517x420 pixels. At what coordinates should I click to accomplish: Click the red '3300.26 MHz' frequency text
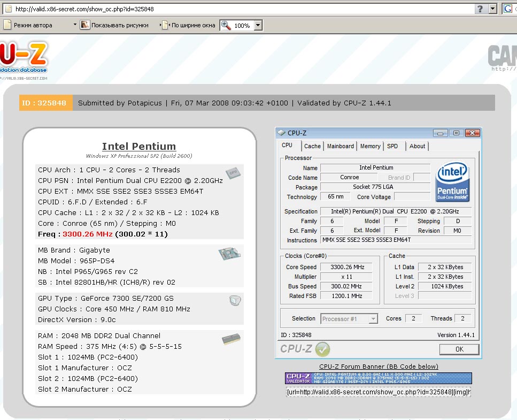click(x=87, y=234)
